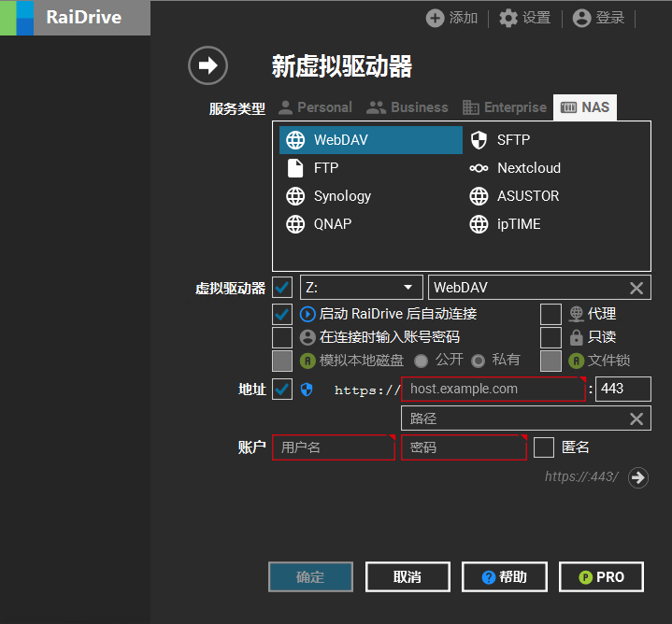Focus the 用户名 username field
The image size is (672, 624).
[334, 447]
